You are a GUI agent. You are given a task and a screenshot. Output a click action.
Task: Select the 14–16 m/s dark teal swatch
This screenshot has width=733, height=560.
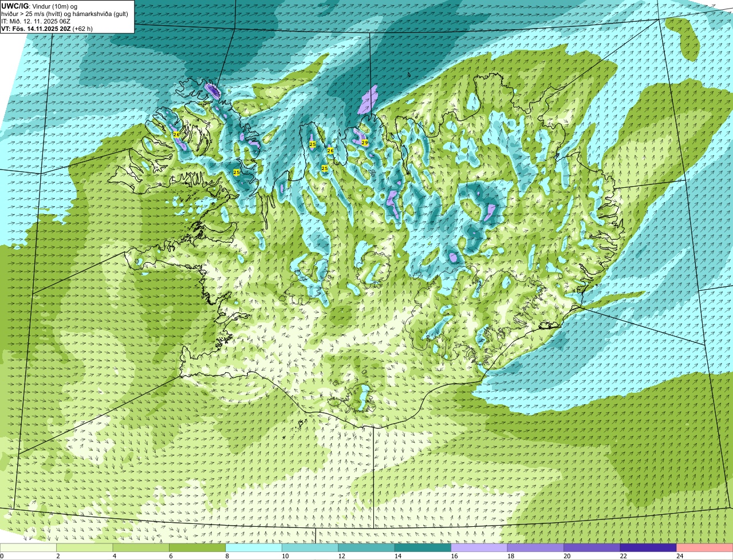(423, 547)
